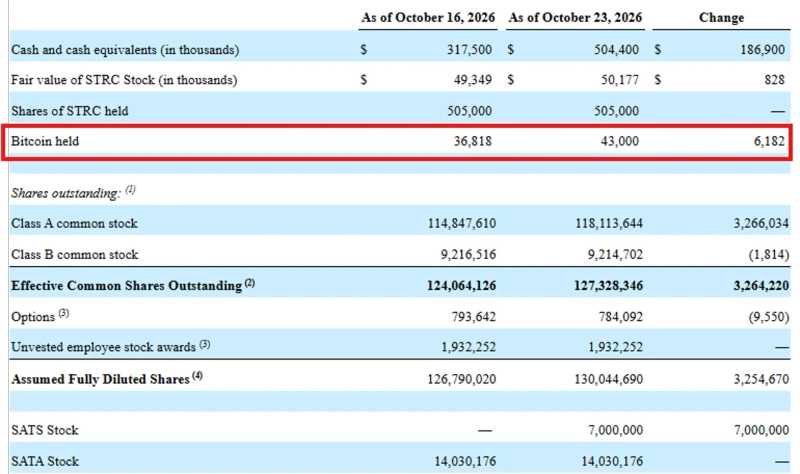The width and height of the screenshot is (800, 474).
Task: Select the 'Bitcoin held' row label
Action: (45, 141)
